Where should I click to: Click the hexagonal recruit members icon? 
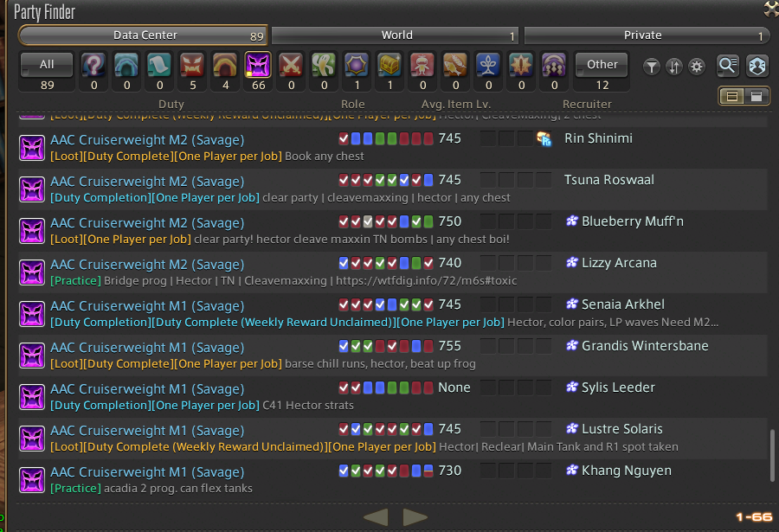(757, 66)
